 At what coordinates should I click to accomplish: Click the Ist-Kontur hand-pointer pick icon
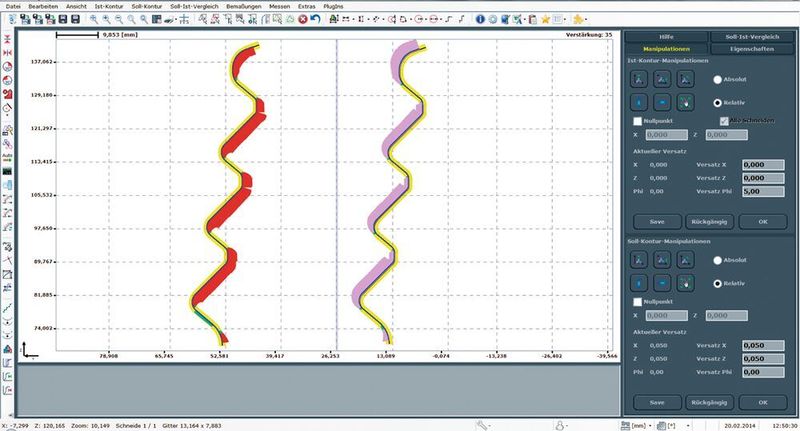(685, 103)
